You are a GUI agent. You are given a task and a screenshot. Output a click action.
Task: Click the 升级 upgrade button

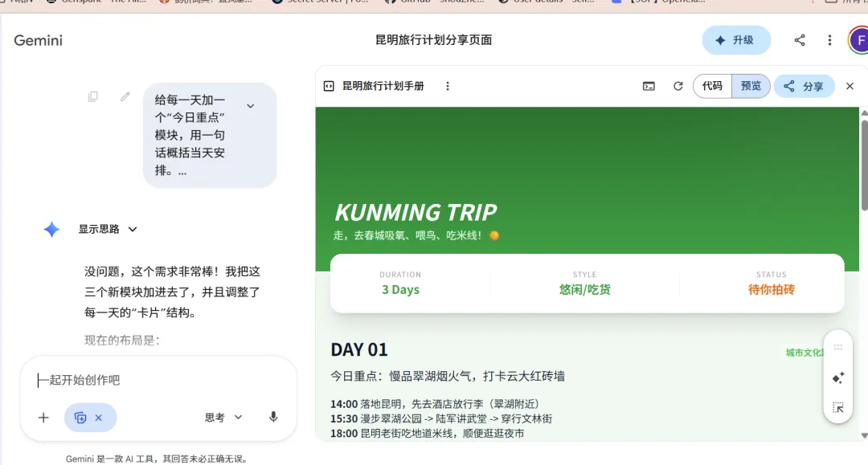click(736, 40)
